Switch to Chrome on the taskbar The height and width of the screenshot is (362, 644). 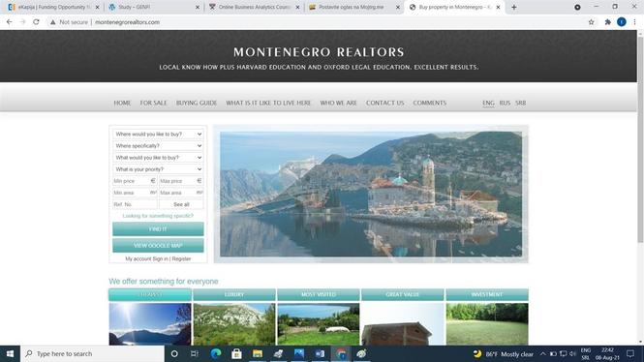pyautogui.click(x=341, y=354)
